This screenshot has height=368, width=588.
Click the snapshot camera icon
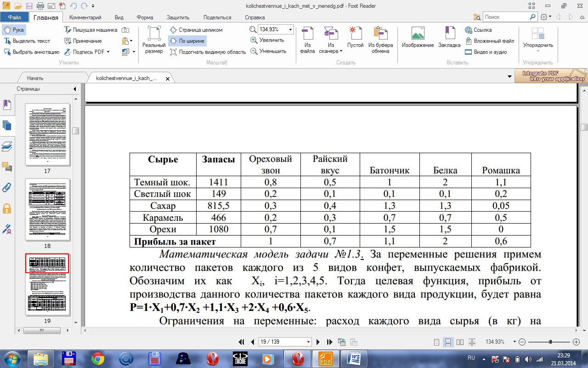125,30
